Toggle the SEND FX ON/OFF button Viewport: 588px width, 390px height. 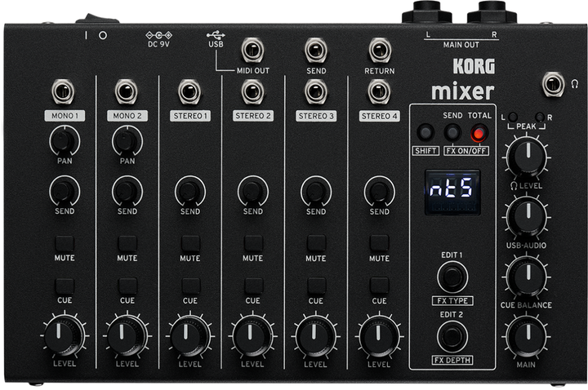tap(452, 133)
